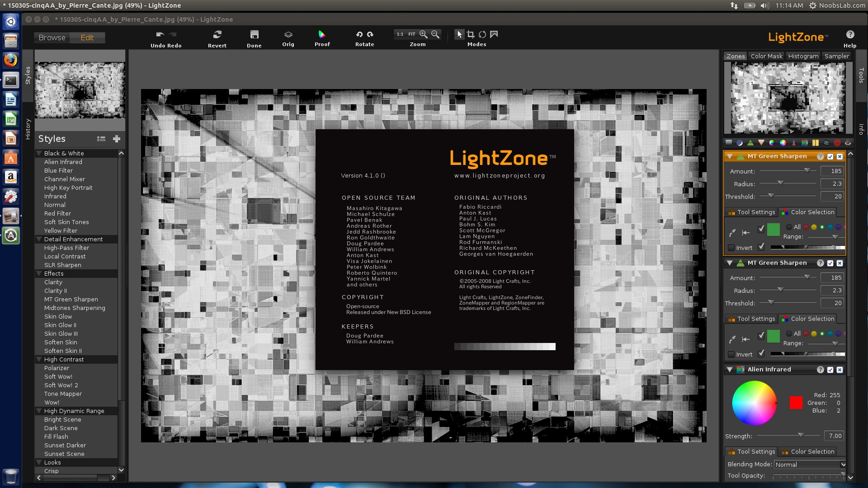The image size is (868, 488).
Task: Remove the Alien Infrared tool with X
Action: tap(840, 370)
